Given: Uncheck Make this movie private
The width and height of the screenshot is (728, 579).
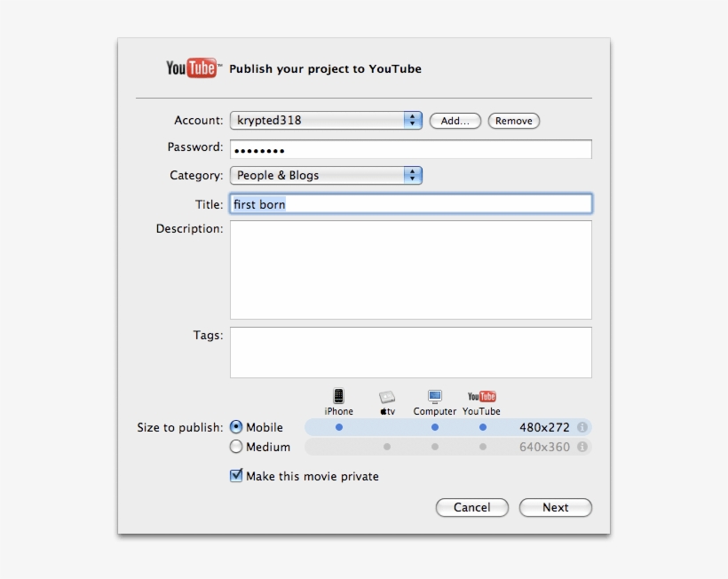Looking at the screenshot, I should pos(235,475).
